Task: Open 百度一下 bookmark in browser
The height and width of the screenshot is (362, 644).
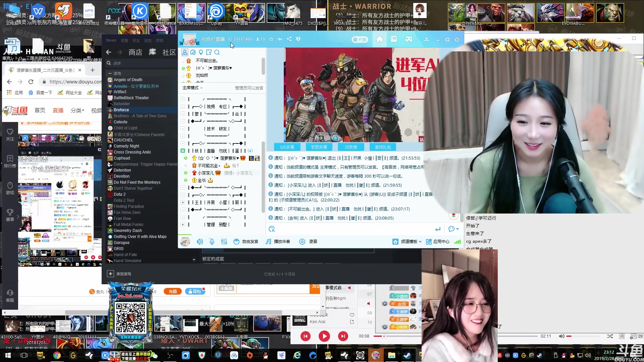Action: click(x=41, y=93)
